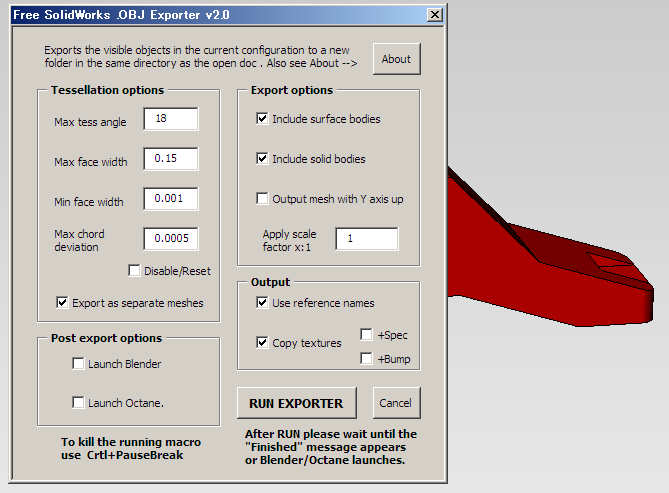Click the Max tess angle field
Image resolution: width=669 pixels, height=493 pixels.
tap(171, 120)
